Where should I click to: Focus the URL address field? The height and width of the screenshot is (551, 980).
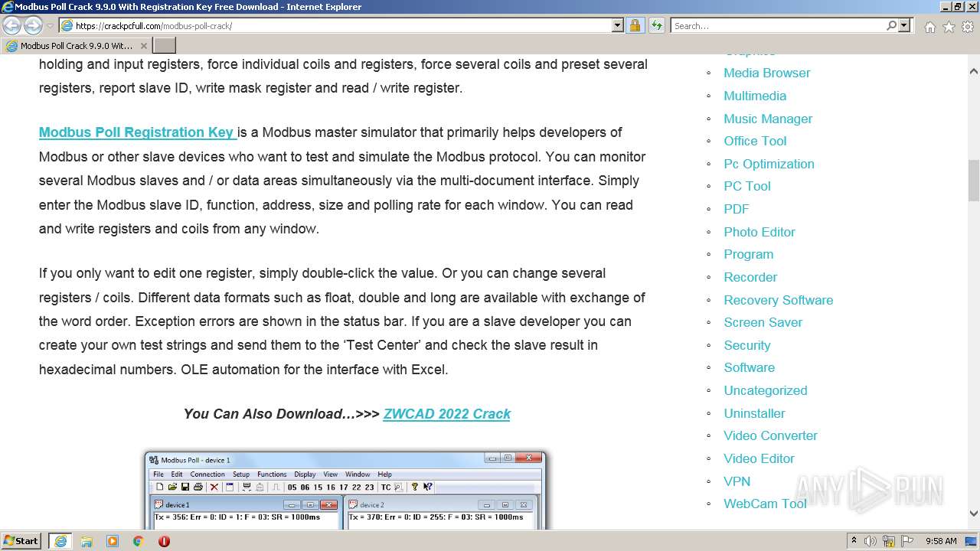pos(342,25)
